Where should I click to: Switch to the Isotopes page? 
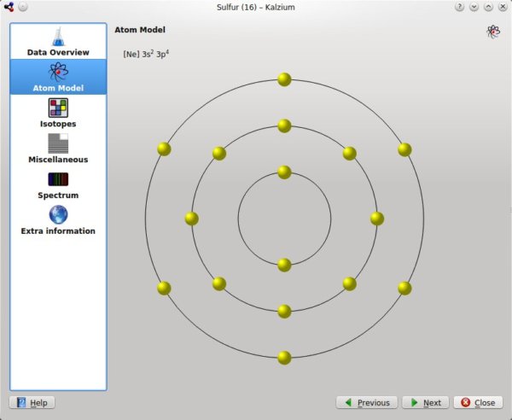(58, 113)
